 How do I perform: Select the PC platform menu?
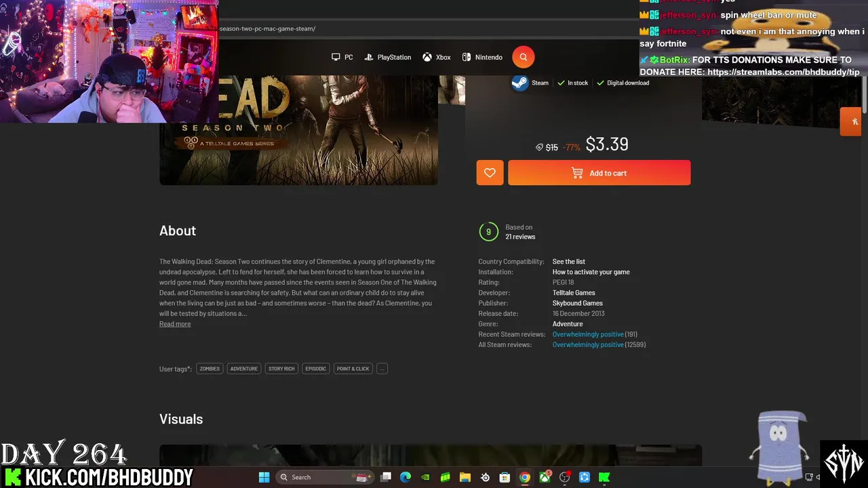pyautogui.click(x=342, y=58)
